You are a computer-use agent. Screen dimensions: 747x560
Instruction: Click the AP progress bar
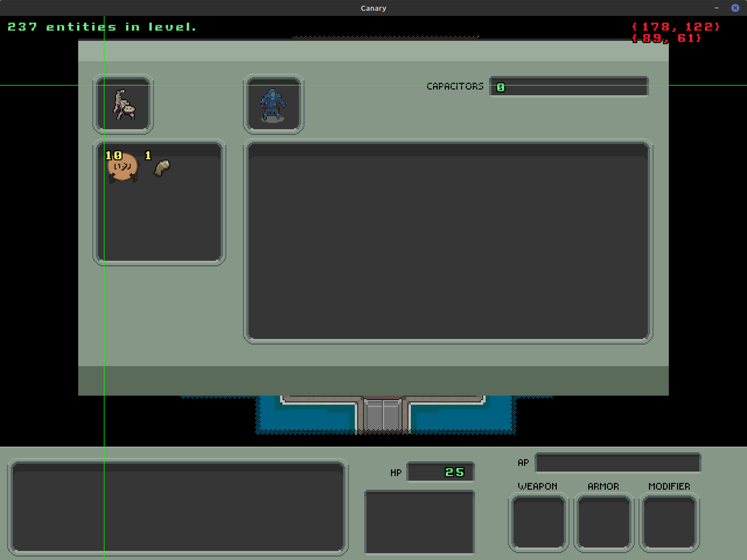point(618,463)
